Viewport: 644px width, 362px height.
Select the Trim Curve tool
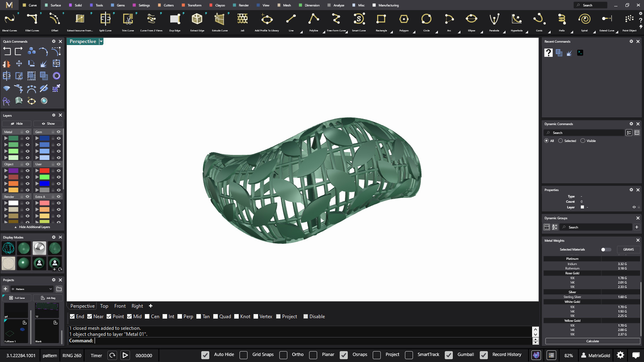tap(128, 22)
